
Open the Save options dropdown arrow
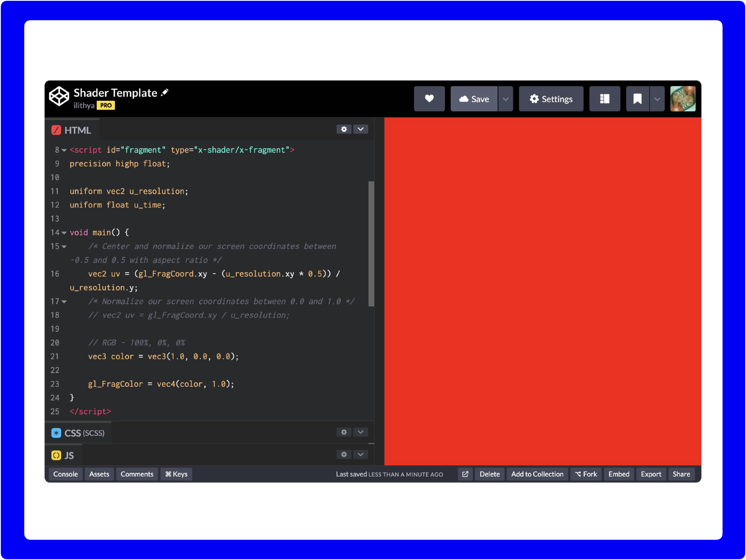tap(505, 99)
